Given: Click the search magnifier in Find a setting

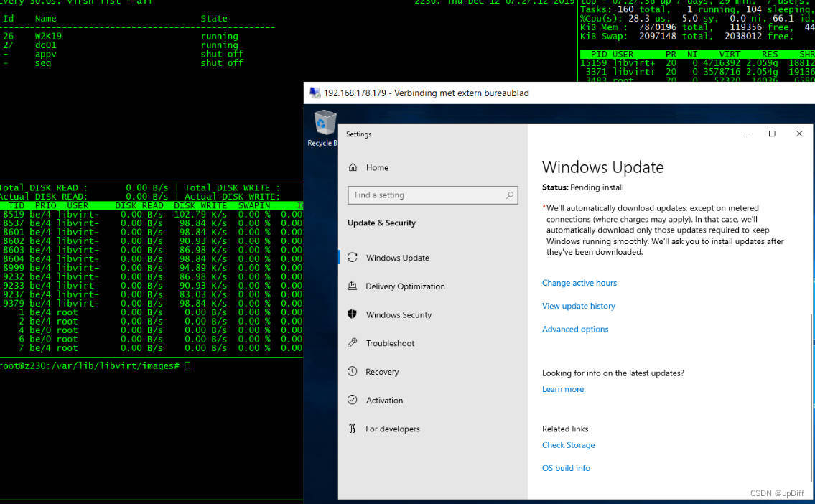Looking at the screenshot, I should pos(510,195).
